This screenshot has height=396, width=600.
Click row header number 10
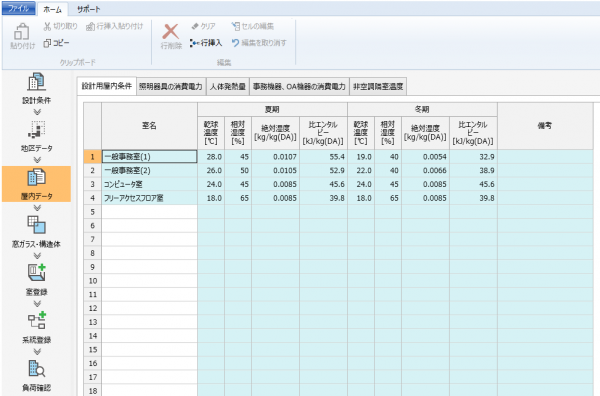[93, 280]
